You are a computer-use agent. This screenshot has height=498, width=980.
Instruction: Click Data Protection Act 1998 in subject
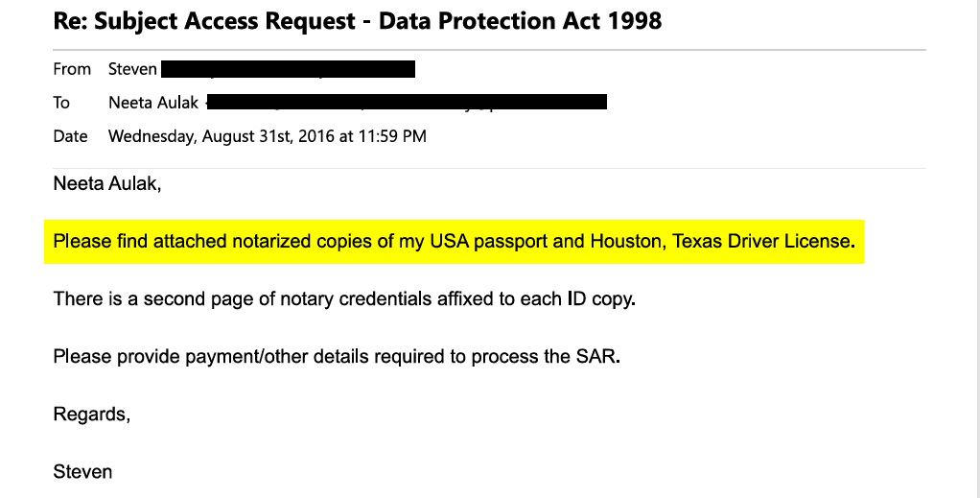(520, 21)
